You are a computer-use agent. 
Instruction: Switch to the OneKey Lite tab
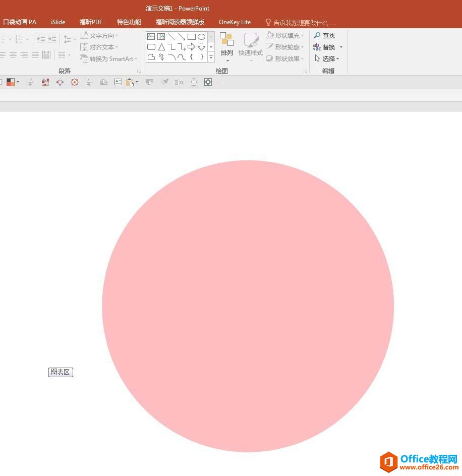coord(235,22)
